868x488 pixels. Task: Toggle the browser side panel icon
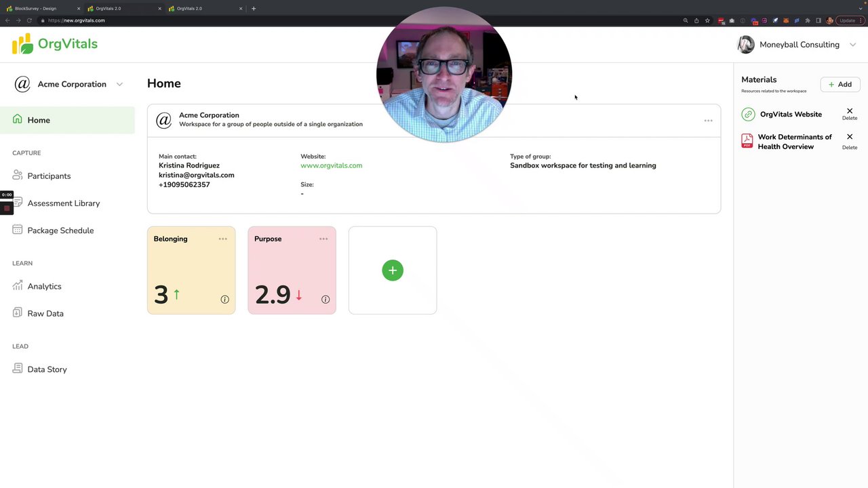coord(818,20)
